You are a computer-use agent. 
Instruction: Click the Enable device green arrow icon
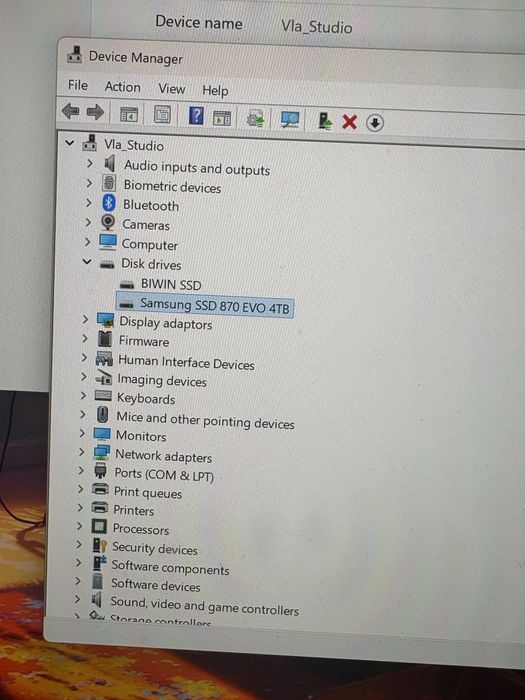[325, 121]
